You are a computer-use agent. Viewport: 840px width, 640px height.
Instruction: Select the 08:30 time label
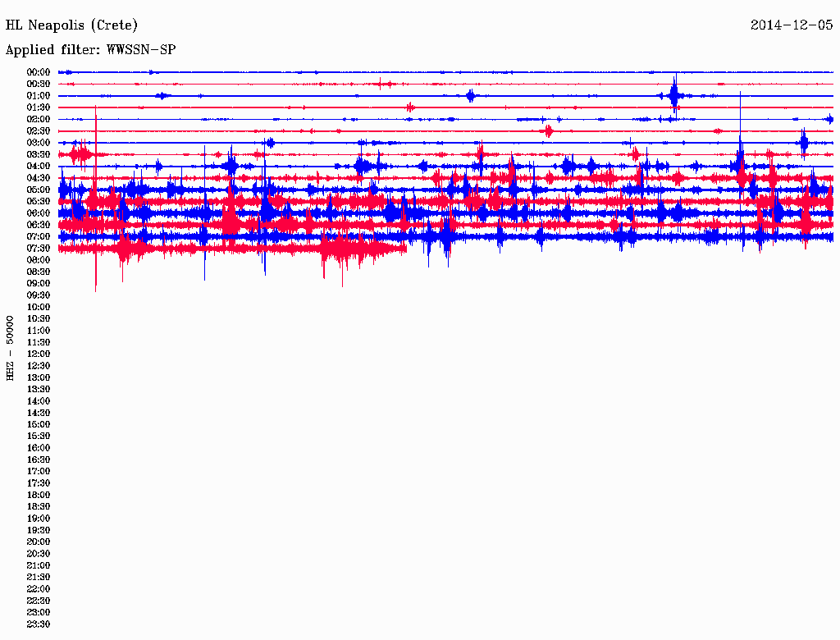pos(39,272)
